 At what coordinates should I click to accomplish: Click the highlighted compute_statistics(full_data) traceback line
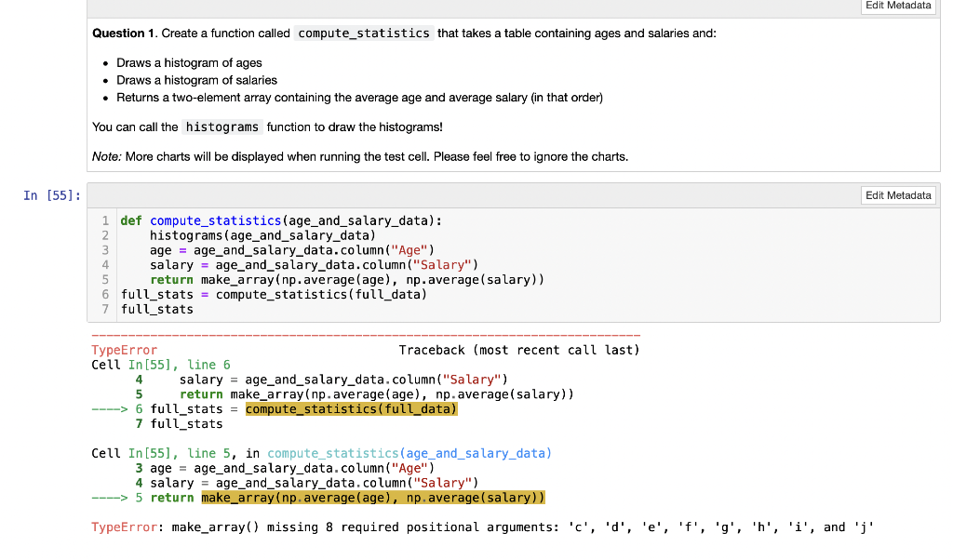351,408
